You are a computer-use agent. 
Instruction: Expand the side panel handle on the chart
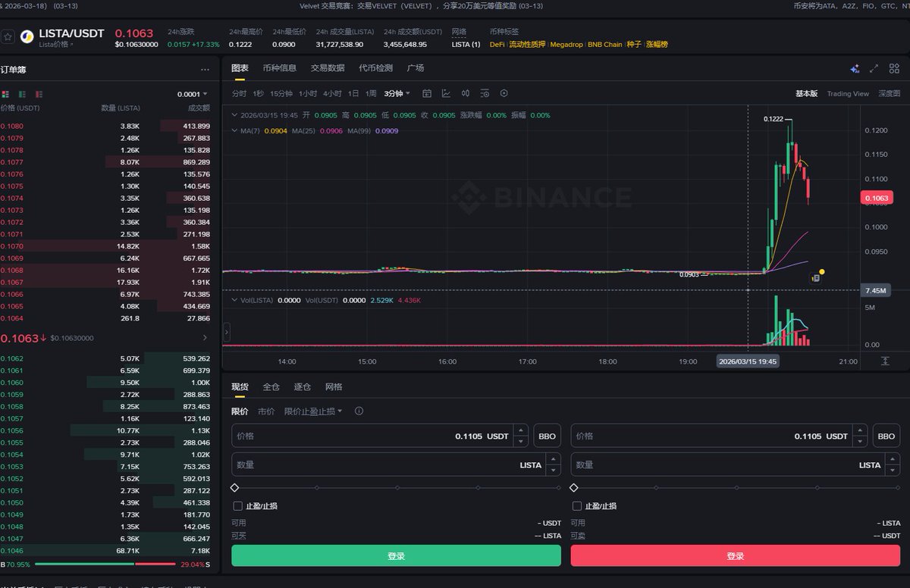(x=226, y=332)
